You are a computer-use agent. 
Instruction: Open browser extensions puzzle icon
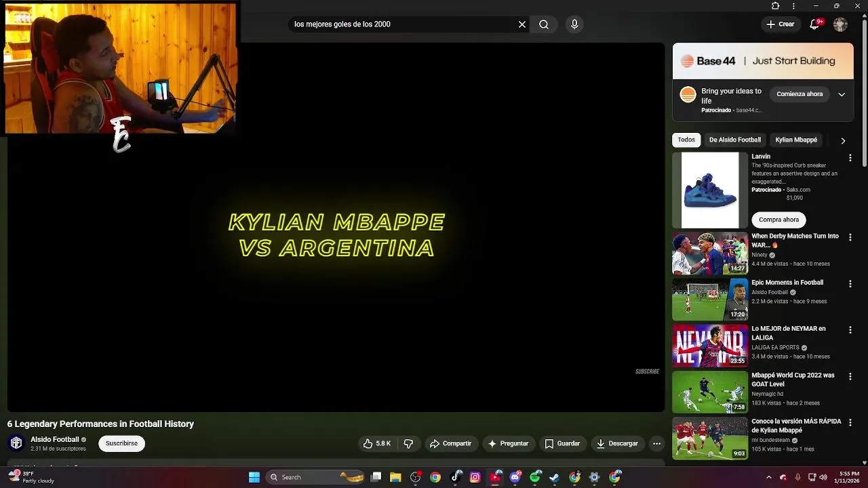[776, 6]
